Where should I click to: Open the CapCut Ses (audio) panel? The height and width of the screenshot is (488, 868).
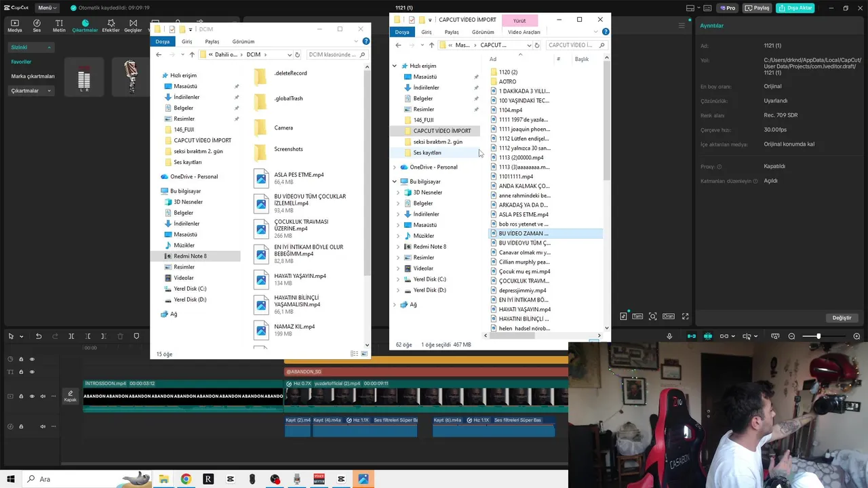click(37, 26)
